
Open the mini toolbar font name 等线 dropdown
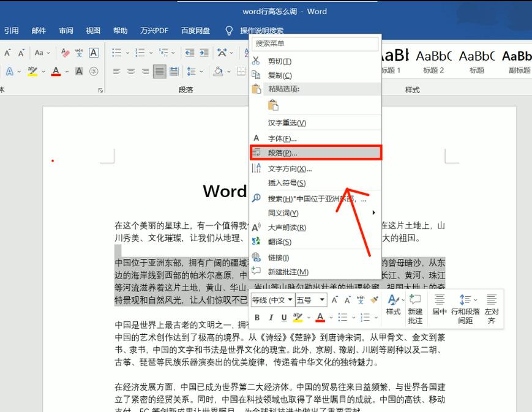coord(290,300)
